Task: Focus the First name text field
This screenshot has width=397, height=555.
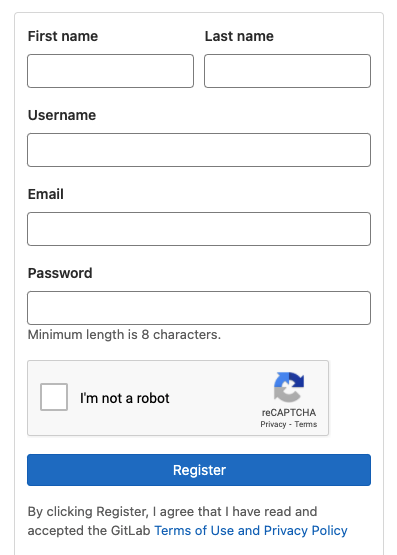Action: [110, 71]
